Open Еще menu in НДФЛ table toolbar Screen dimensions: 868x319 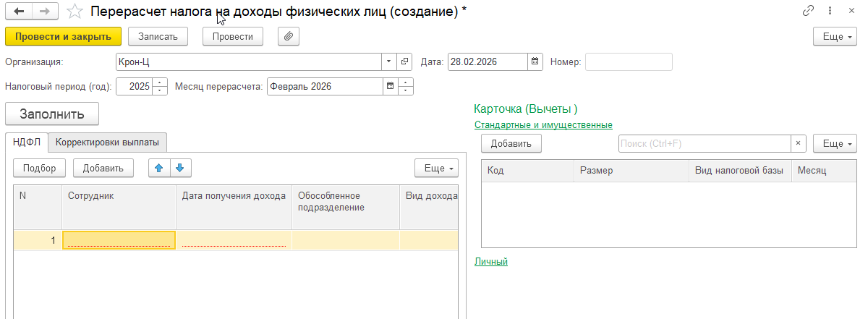click(436, 168)
